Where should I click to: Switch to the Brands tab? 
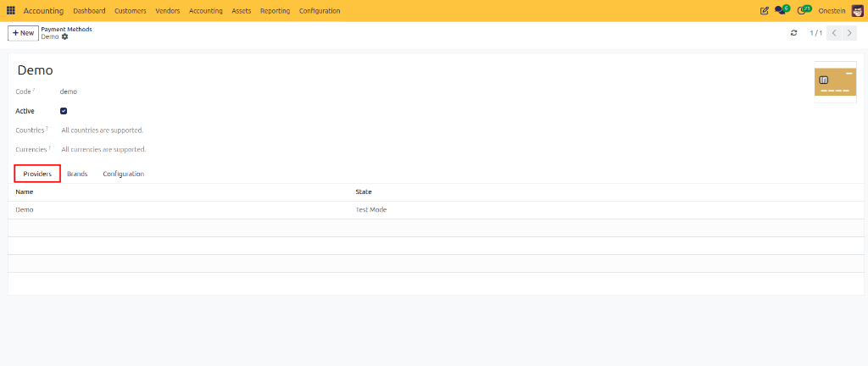coord(77,174)
